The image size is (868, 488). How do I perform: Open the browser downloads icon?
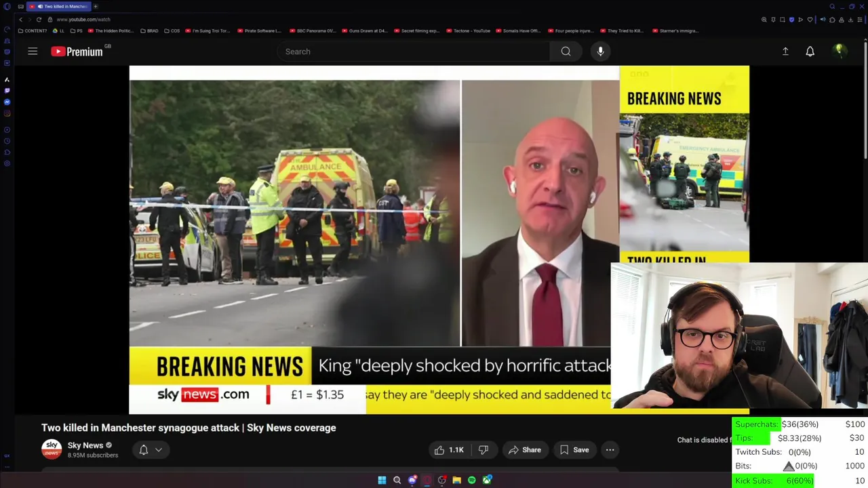[x=850, y=20]
